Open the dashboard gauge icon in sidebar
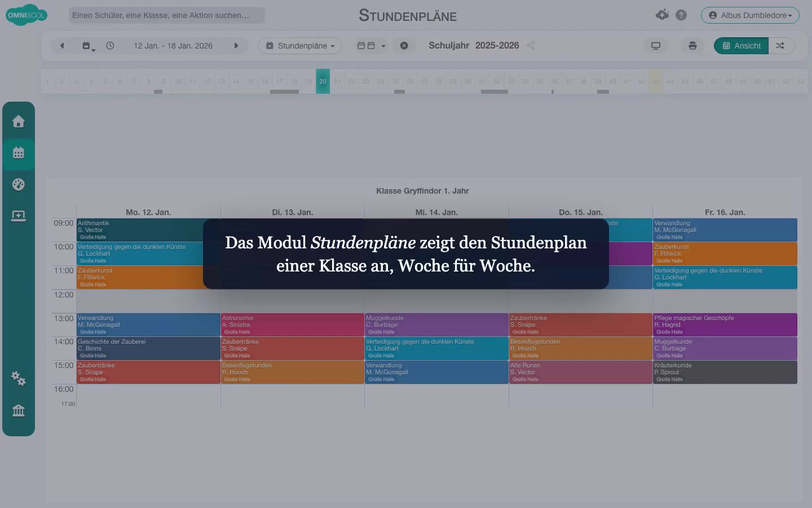 [19, 184]
